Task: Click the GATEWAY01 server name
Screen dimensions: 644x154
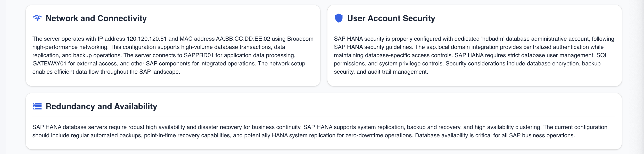Action: pos(49,64)
